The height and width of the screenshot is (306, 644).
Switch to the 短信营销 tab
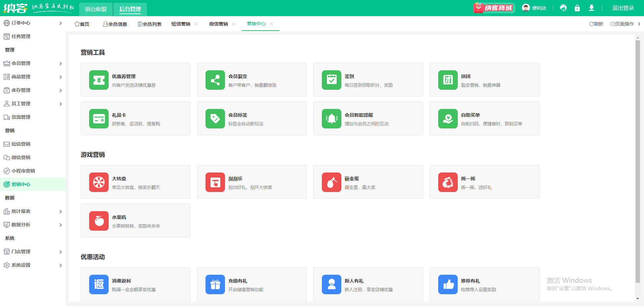pos(181,24)
